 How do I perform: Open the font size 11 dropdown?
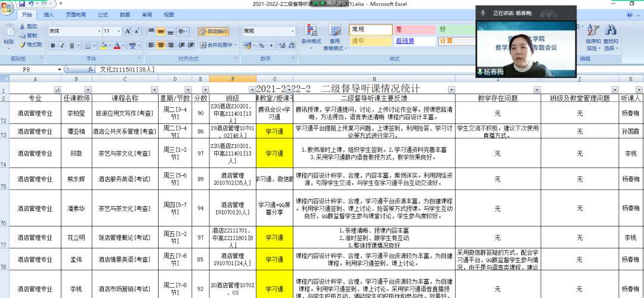(x=119, y=31)
